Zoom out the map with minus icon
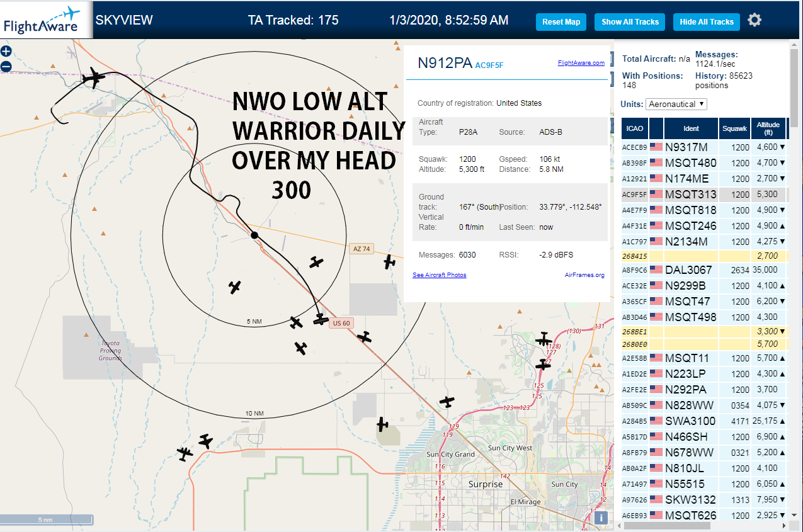The height and width of the screenshot is (532, 803). tap(6, 66)
